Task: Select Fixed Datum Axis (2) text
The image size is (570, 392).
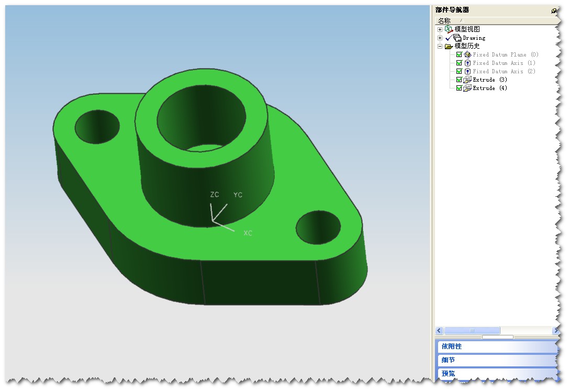Action: tap(504, 71)
